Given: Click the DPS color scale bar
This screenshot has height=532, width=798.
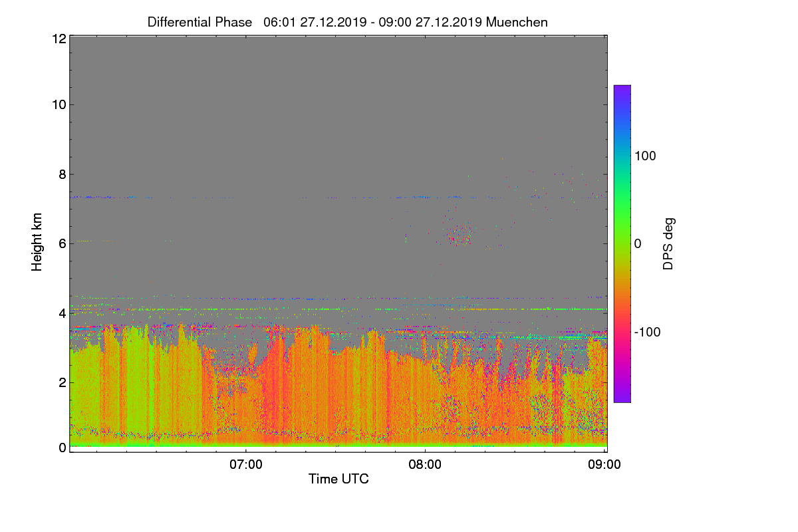Looking at the screenshot, I should [x=622, y=243].
